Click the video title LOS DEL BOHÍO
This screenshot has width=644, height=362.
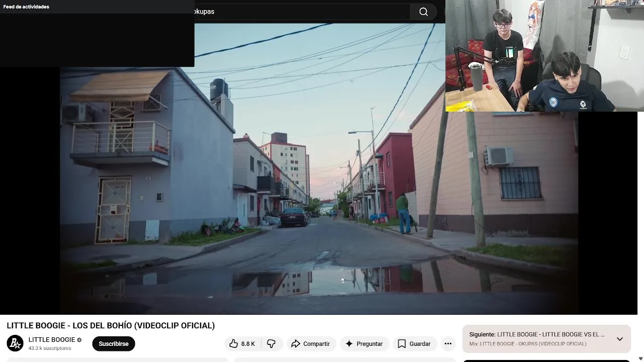(x=111, y=325)
